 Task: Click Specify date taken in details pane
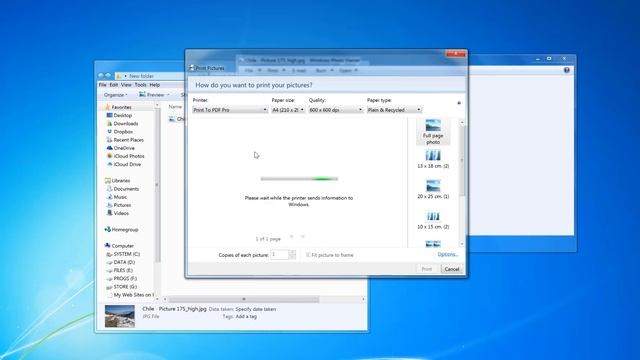point(256,309)
